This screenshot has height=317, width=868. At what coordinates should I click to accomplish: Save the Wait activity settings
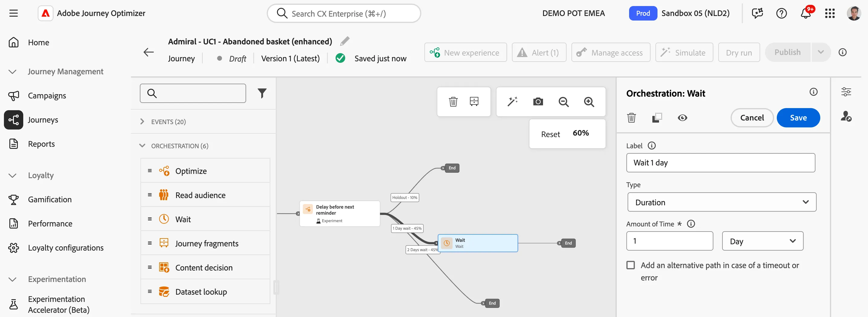pos(798,117)
